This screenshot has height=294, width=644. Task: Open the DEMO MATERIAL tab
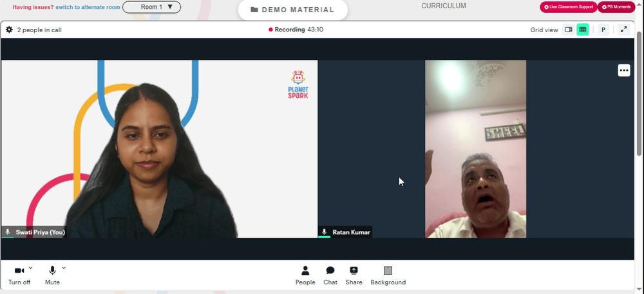click(293, 10)
